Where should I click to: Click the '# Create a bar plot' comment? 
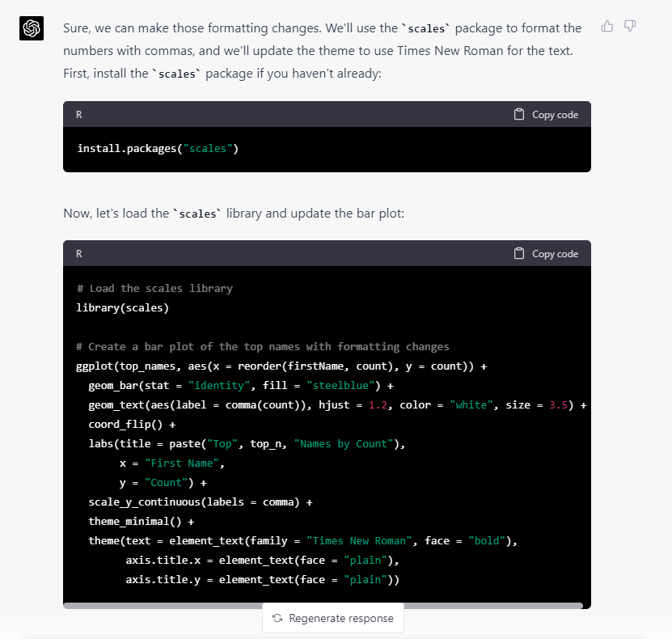pyautogui.click(x=262, y=347)
